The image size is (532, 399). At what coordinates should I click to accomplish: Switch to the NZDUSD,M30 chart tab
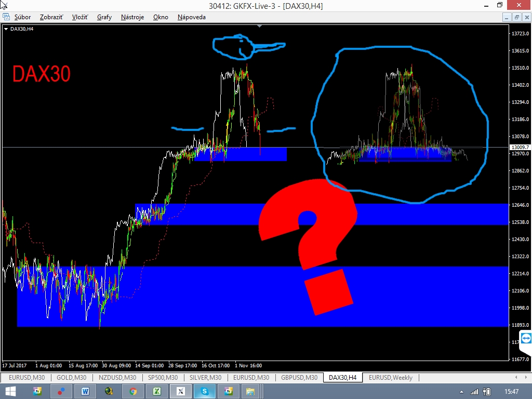click(x=117, y=378)
